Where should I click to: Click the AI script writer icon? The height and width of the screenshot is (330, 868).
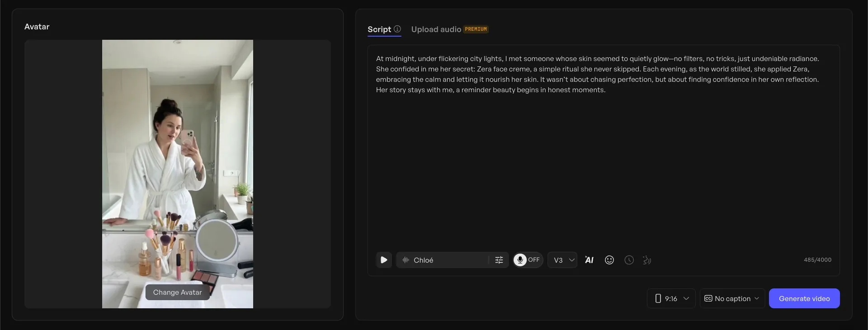click(589, 260)
